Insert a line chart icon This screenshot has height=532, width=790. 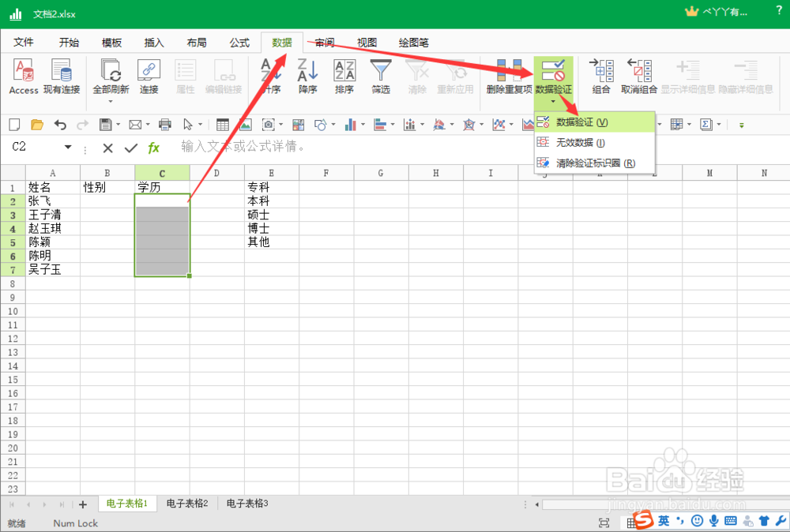pyautogui.click(x=498, y=125)
